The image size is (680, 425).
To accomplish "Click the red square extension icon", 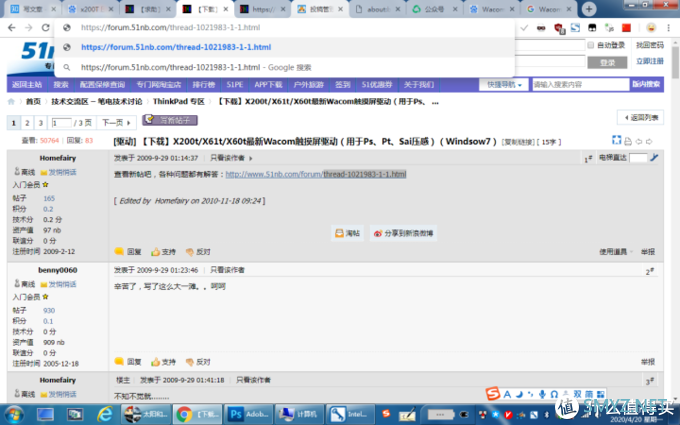I will 626,28.
